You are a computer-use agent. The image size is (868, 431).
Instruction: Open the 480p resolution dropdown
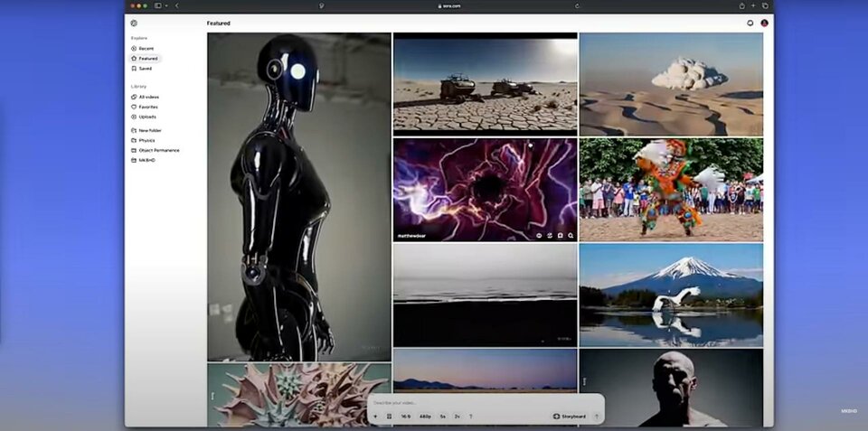[x=425, y=417]
